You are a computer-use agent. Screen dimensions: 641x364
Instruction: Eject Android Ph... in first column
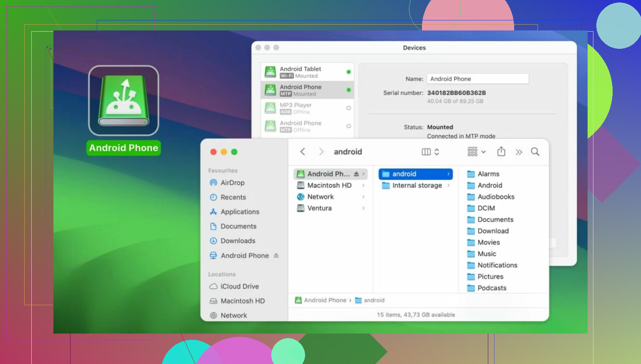[356, 174]
